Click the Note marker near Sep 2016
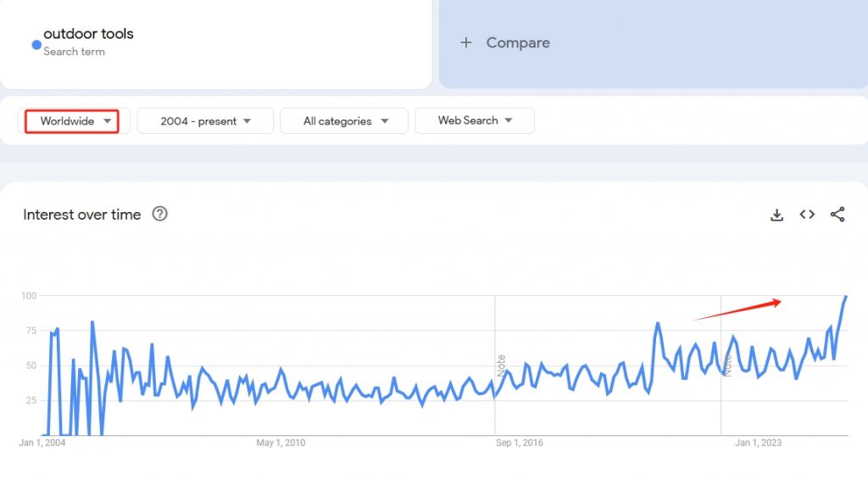Image resolution: width=868 pixels, height=480 pixels. [x=502, y=366]
